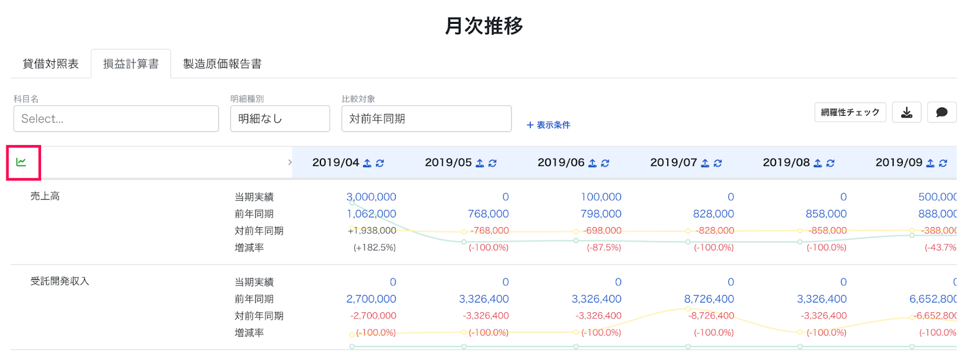Switch to the 製造原価報告書 tab
This screenshot has width=980, height=352.
[x=222, y=64]
